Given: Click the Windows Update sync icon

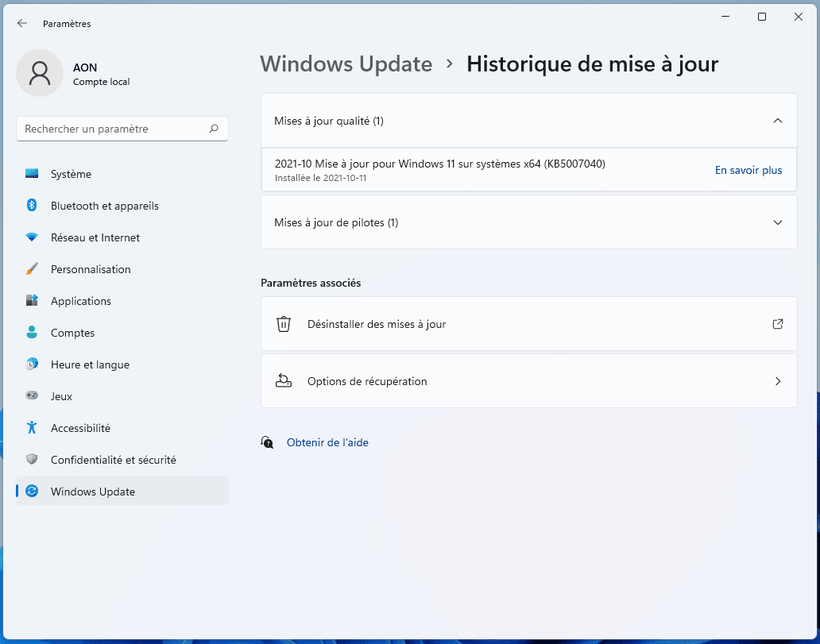Looking at the screenshot, I should click(32, 492).
